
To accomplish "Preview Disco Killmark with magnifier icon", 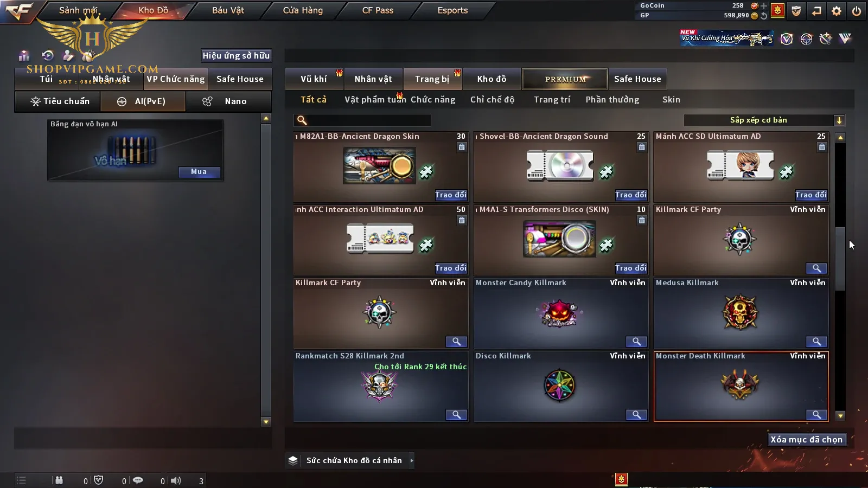I will tap(636, 415).
